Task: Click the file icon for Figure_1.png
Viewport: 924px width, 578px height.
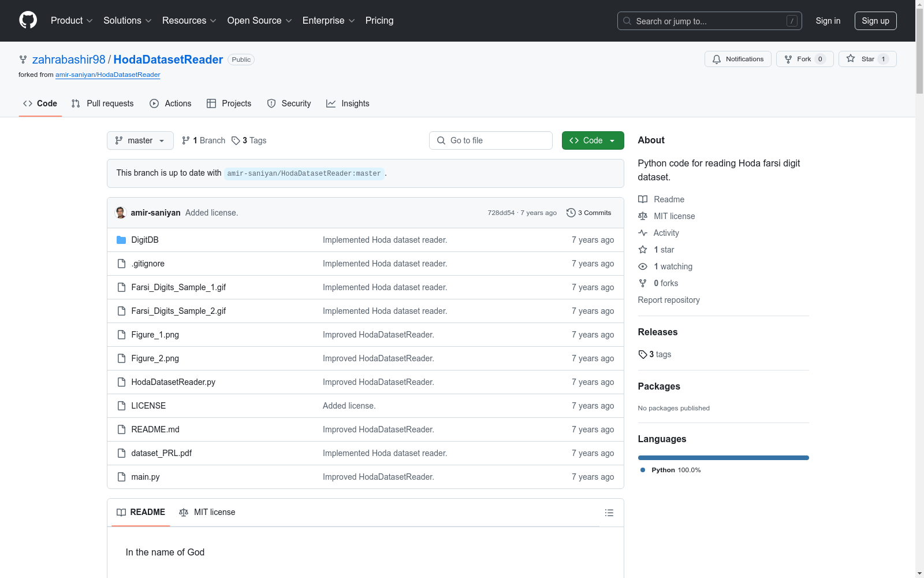Action: click(x=121, y=335)
